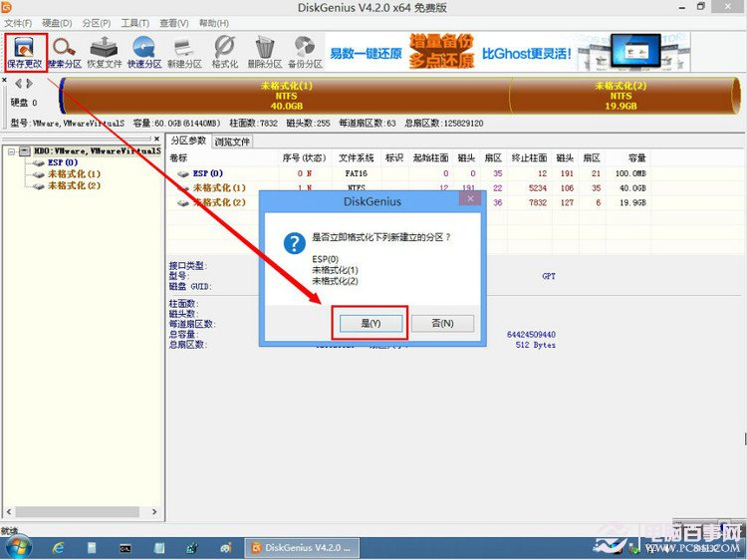Click the 64424509440 total bytes value
747x560 pixels.
[x=531, y=334]
